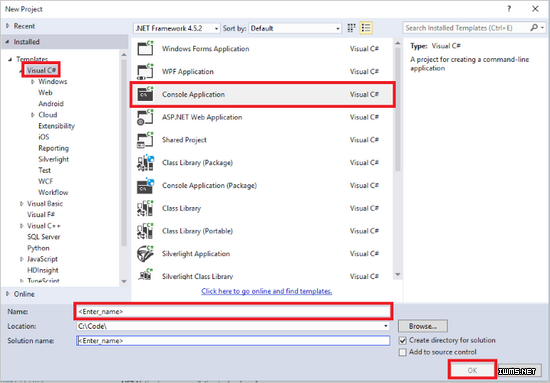
Task: Choose the Silverlight Application icon
Action: click(x=145, y=254)
